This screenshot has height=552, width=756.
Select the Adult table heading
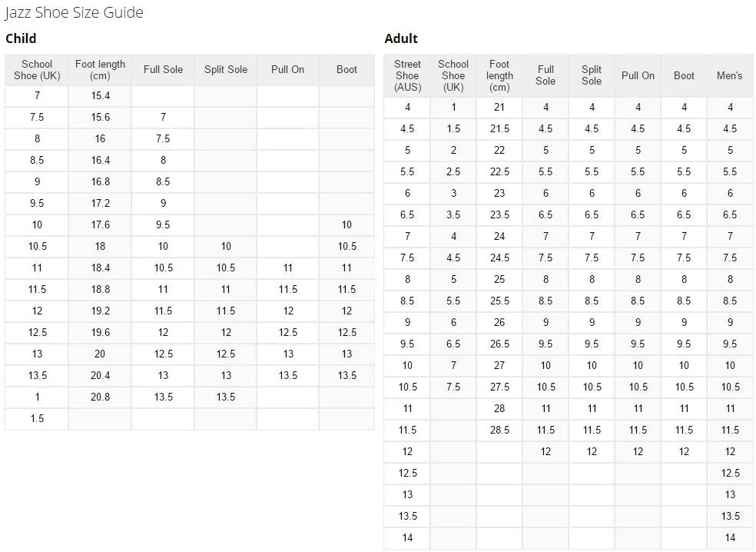click(401, 38)
